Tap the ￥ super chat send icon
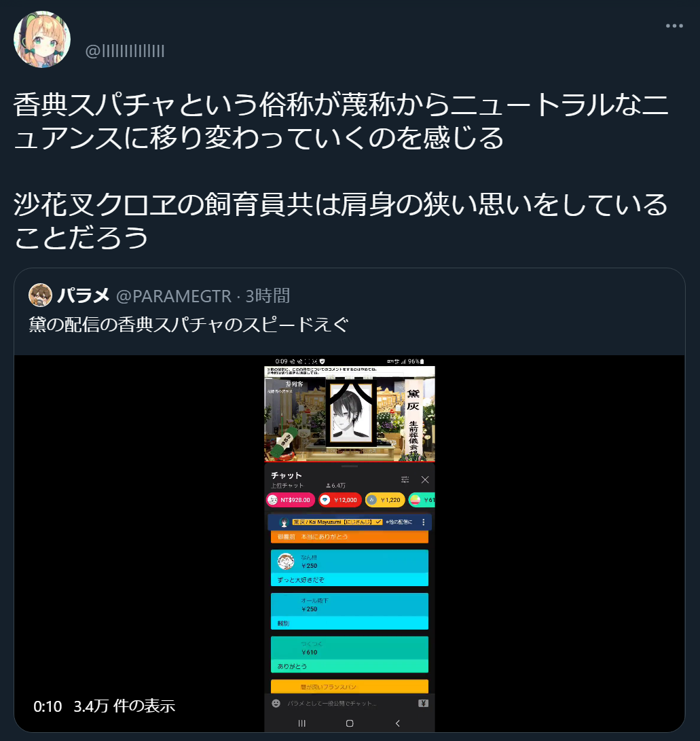700x741 pixels. [423, 703]
